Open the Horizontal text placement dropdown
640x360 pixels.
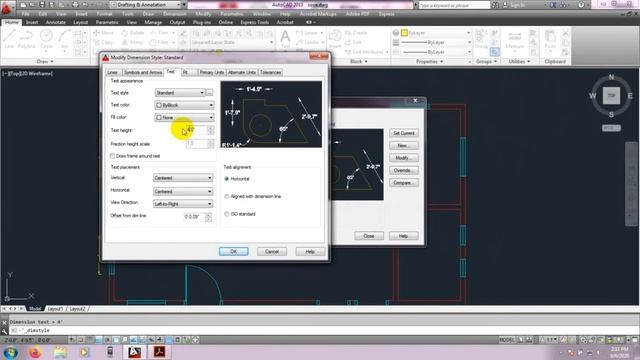tap(183, 191)
